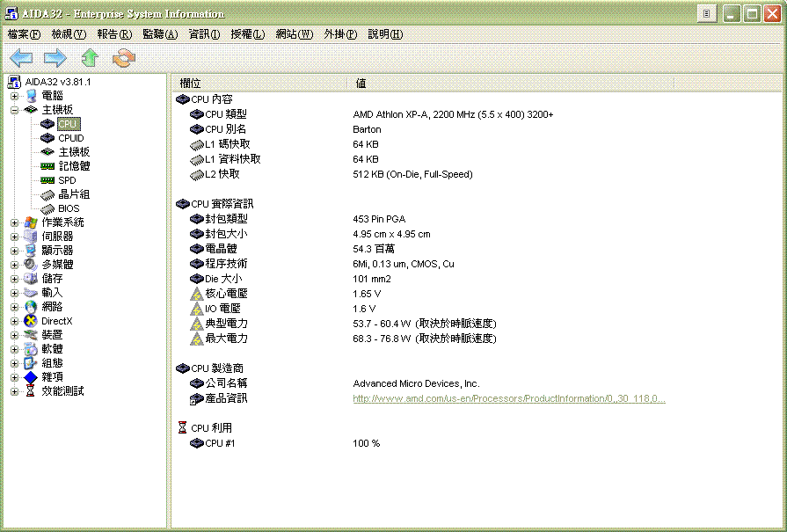Select the CPUID tree item
Screen dimensions: 787x532
70,138
